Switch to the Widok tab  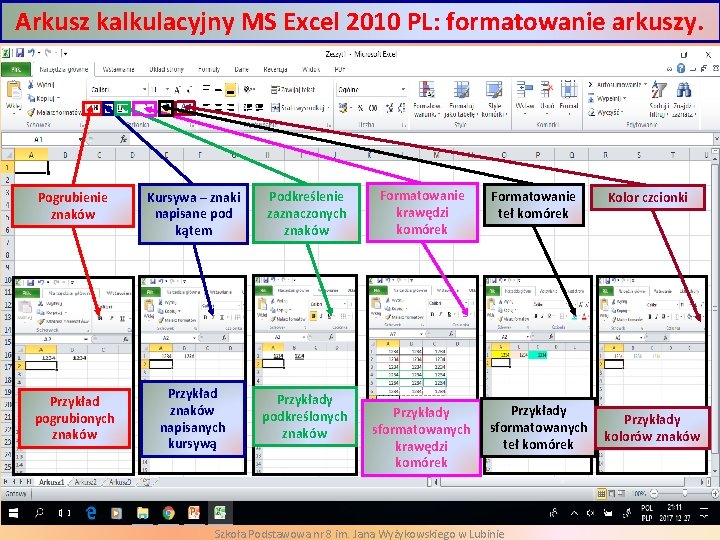click(x=311, y=69)
